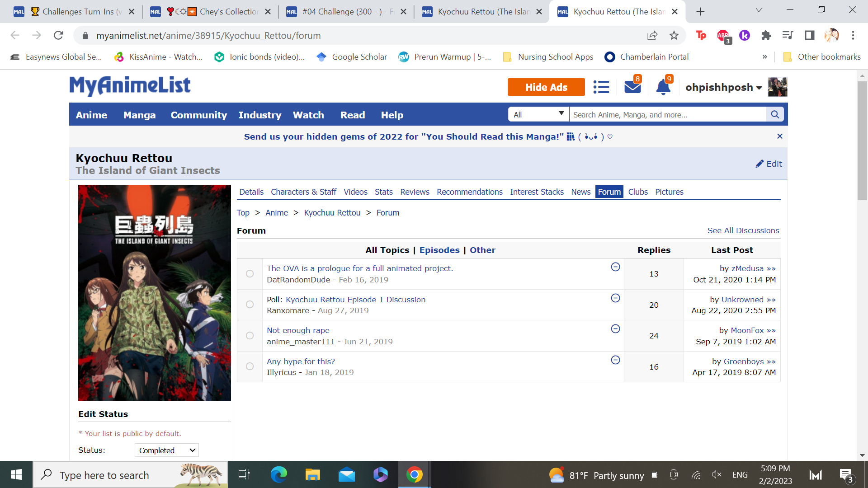Bookmark this page with star icon
The width and height of the screenshot is (868, 488).
click(674, 36)
